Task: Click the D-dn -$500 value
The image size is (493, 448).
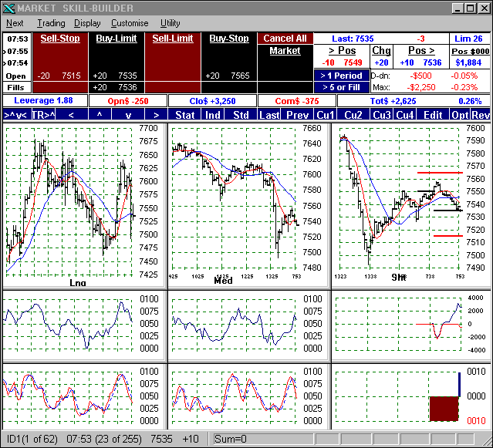Action: 420,76
